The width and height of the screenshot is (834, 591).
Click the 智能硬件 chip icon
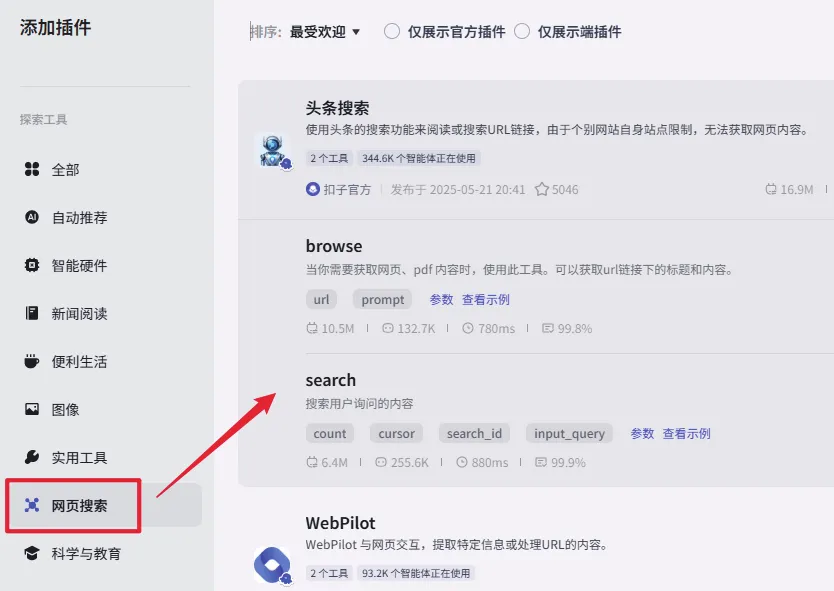point(32,265)
